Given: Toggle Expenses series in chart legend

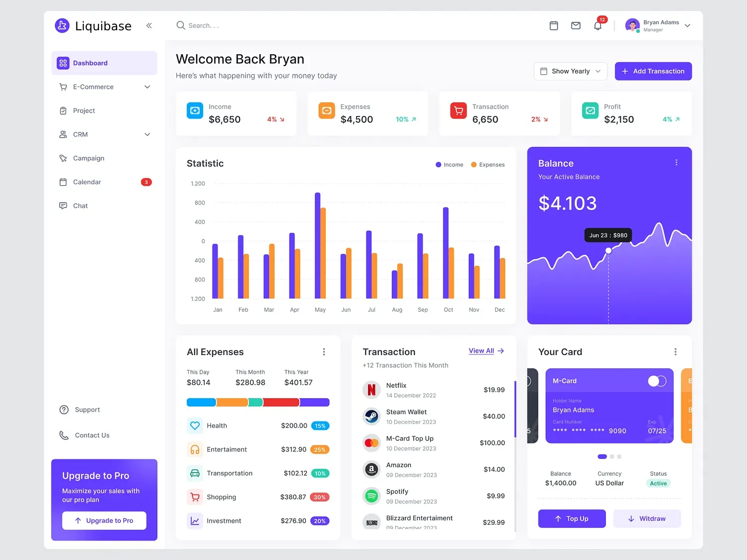Looking at the screenshot, I should 487,165.
